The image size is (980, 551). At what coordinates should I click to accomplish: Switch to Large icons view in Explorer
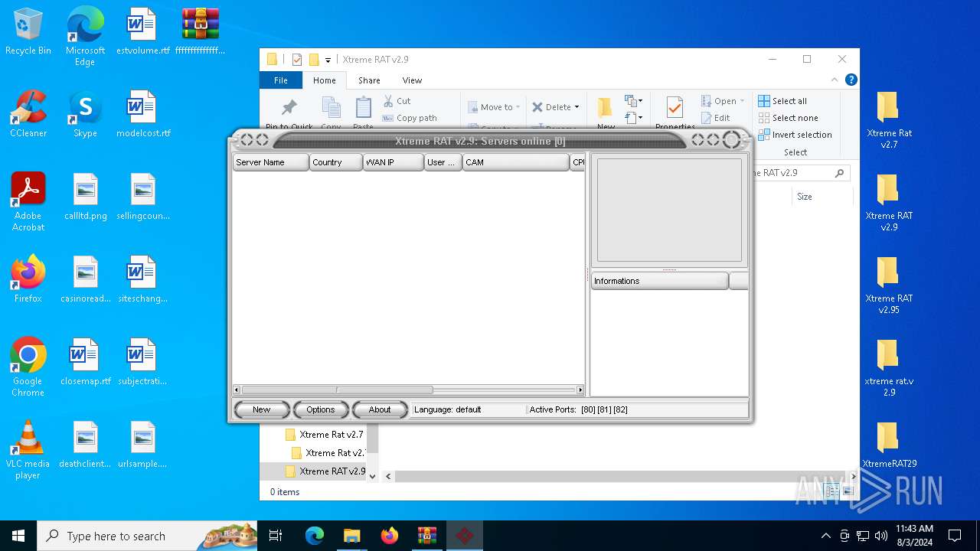coord(848,491)
